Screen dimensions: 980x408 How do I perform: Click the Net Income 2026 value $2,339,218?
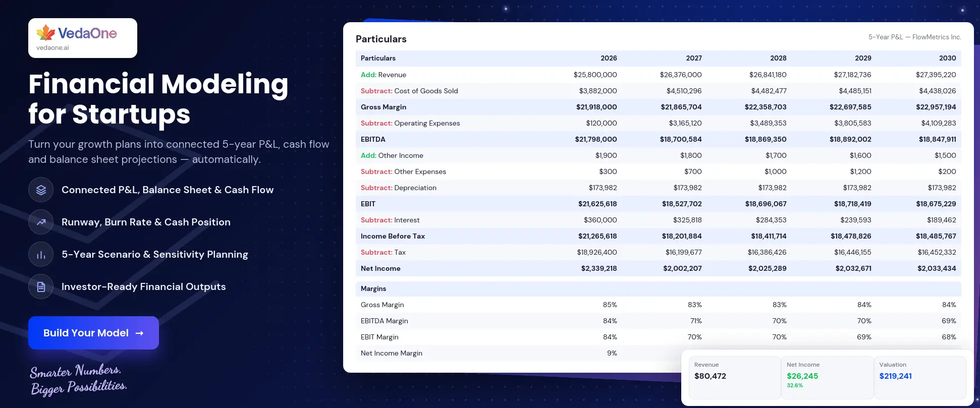599,268
